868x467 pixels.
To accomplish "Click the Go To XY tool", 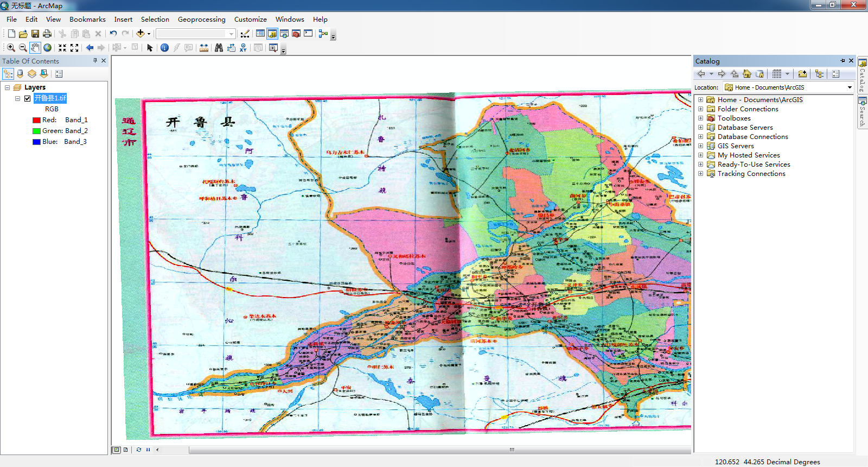I will click(x=243, y=48).
